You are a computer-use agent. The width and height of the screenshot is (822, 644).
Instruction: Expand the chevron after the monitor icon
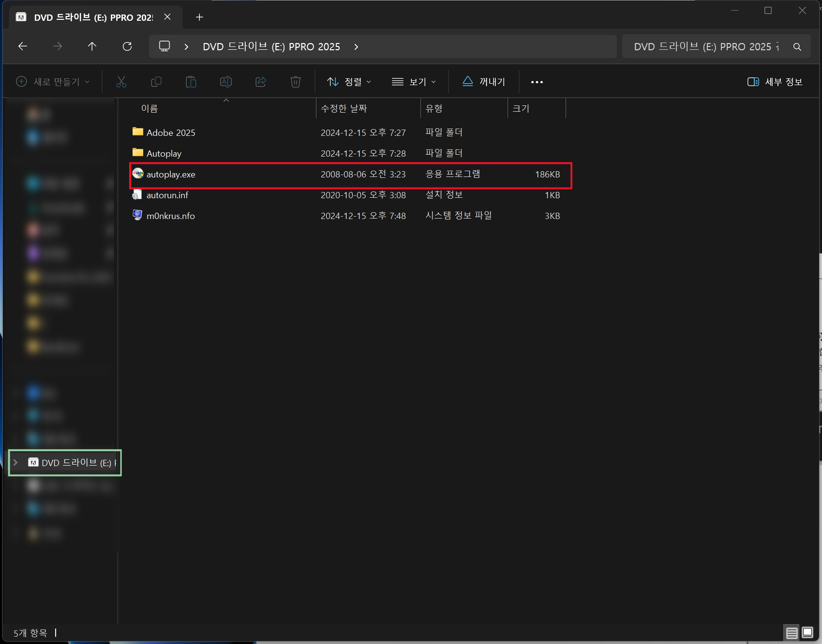point(186,47)
